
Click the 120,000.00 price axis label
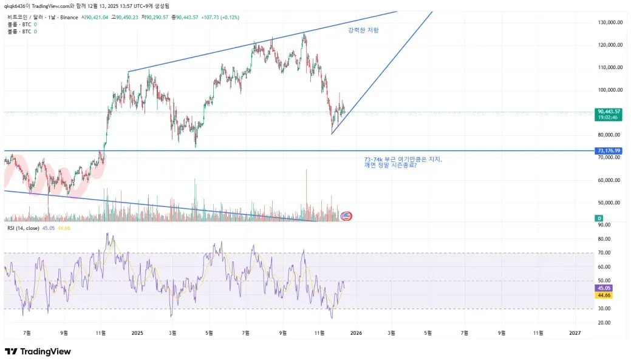[610, 45]
